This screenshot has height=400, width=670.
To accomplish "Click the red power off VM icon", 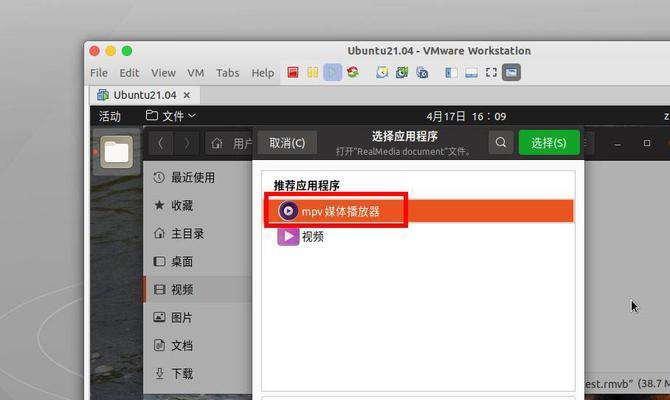I will [293, 72].
